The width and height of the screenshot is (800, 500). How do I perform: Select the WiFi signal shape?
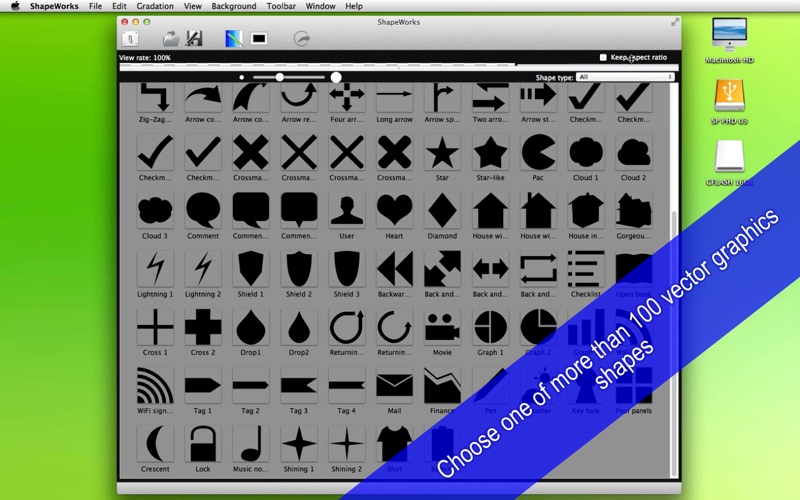pos(155,385)
